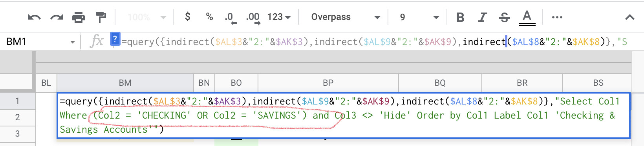Select column BR header

[x=522, y=83]
